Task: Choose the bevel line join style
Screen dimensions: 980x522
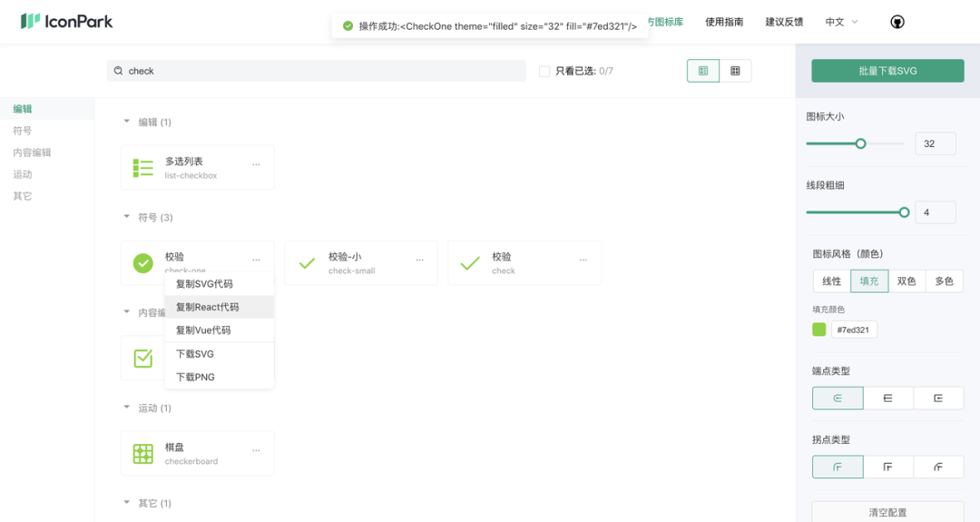Action: [x=939, y=467]
